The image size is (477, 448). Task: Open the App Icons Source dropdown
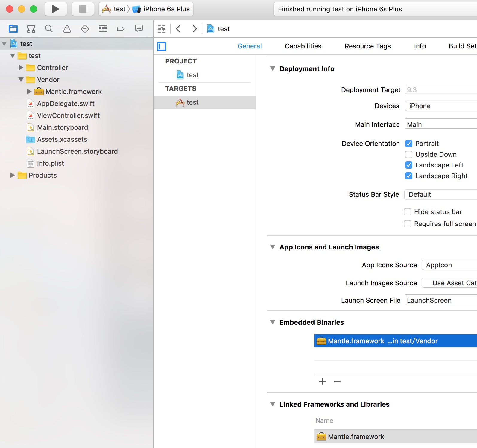click(x=449, y=265)
